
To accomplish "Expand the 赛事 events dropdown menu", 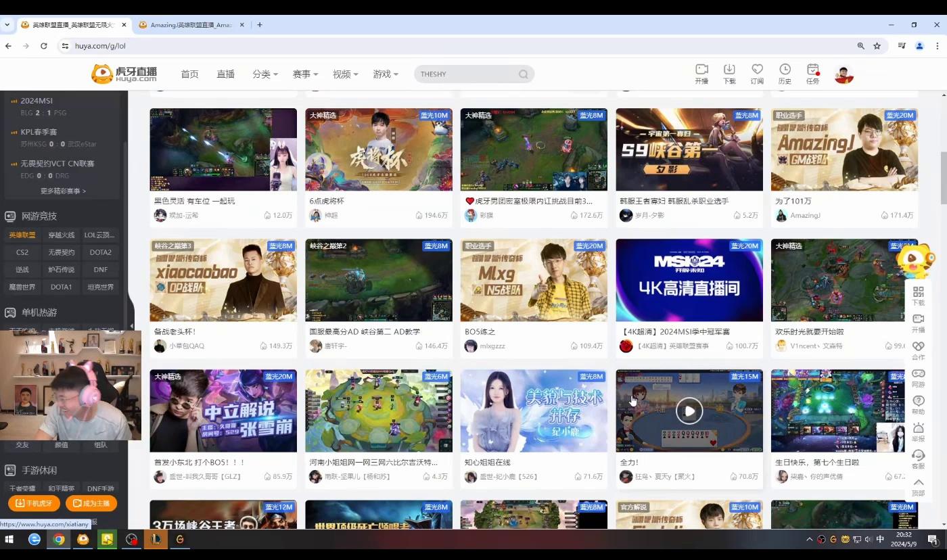I will click(305, 74).
